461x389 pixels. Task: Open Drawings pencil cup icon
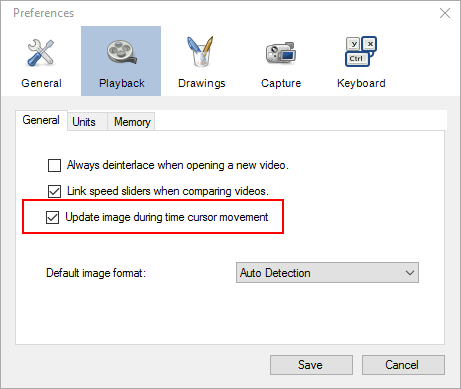[201, 51]
